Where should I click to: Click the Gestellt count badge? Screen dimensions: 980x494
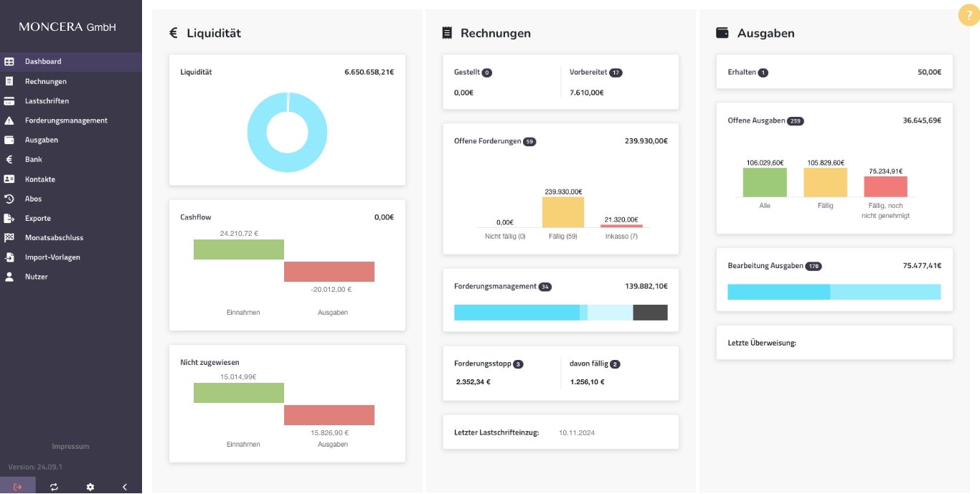[487, 72]
